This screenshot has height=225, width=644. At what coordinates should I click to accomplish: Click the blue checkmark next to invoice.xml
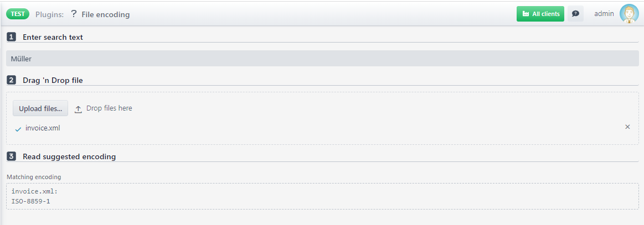pyautogui.click(x=18, y=129)
